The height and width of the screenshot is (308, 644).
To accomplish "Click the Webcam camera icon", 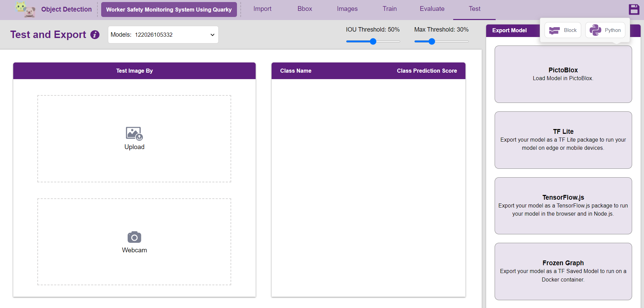I will 134,237.
